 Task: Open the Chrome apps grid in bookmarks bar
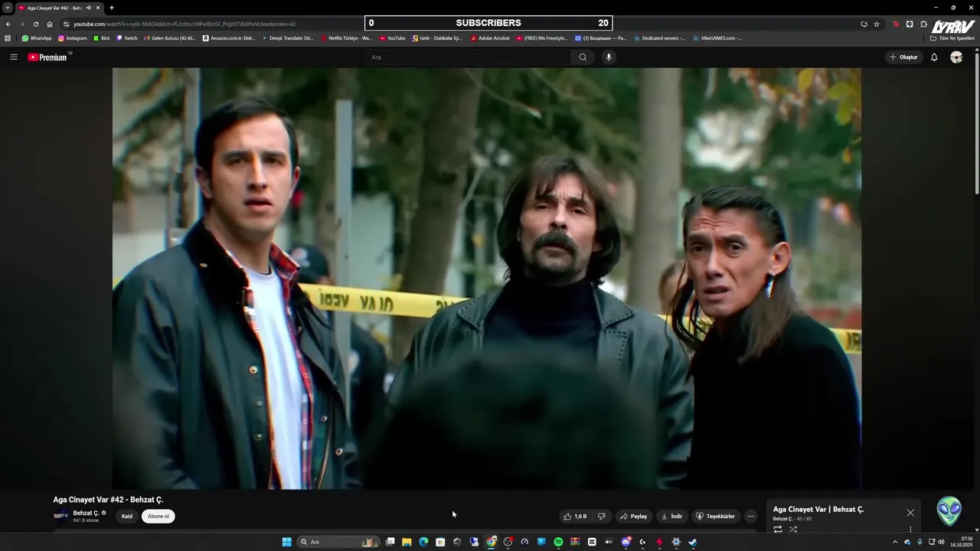8,38
